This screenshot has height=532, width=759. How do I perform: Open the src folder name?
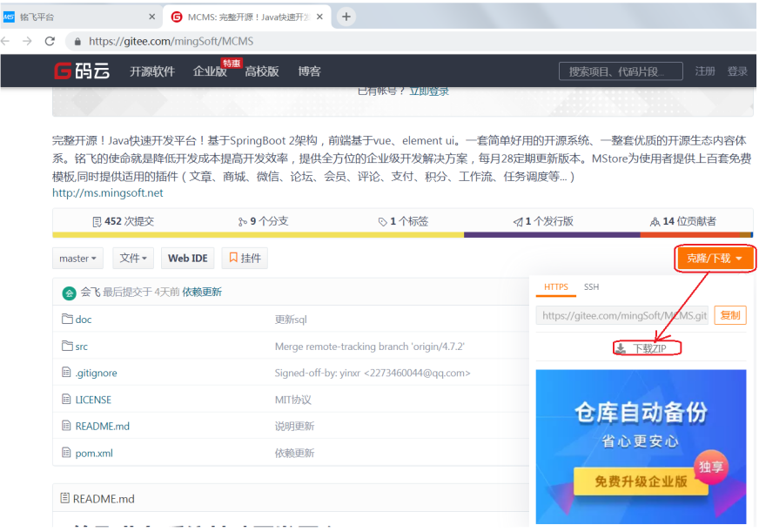point(81,347)
